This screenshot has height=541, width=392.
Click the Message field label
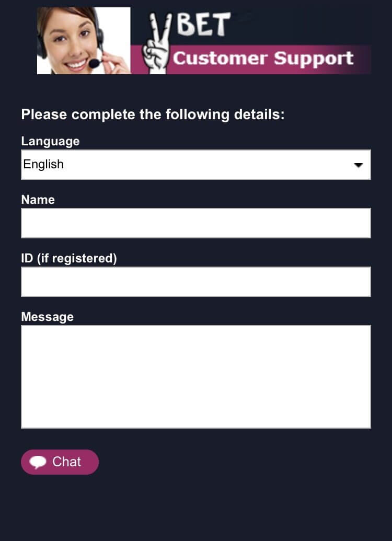click(x=47, y=317)
